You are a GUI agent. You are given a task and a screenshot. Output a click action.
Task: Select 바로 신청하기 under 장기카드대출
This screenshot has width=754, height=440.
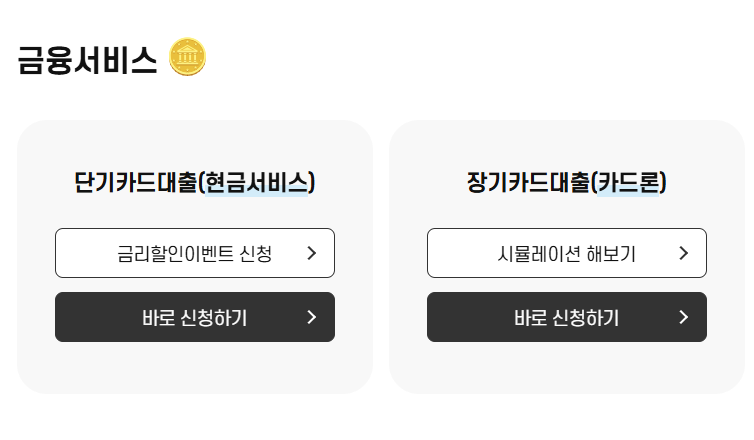coord(567,317)
